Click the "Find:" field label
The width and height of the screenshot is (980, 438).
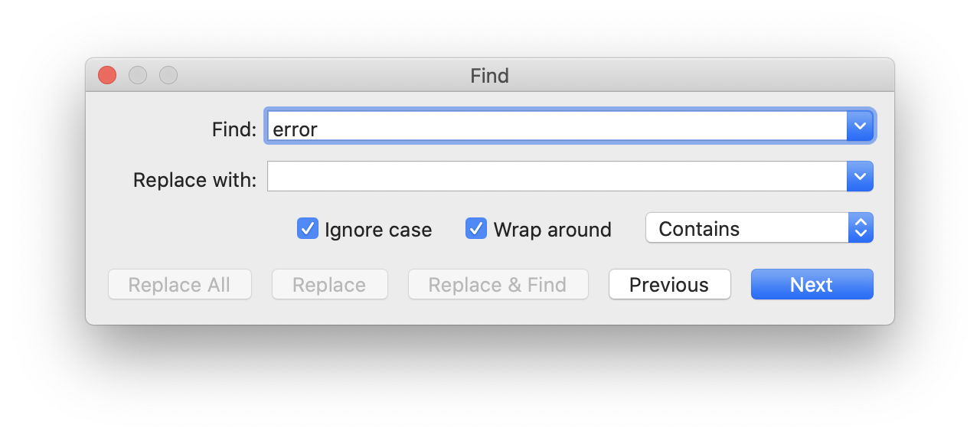point(234,129)
